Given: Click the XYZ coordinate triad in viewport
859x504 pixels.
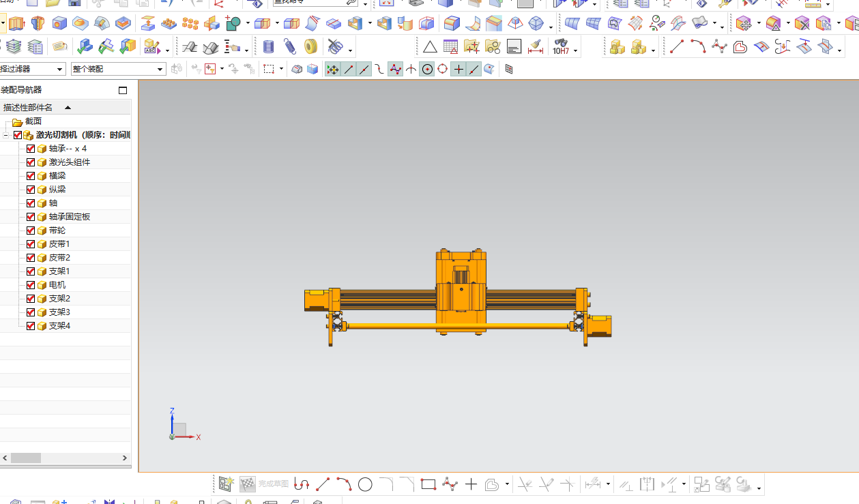Looking at the screenshot, I should click(x=183, y=424).
